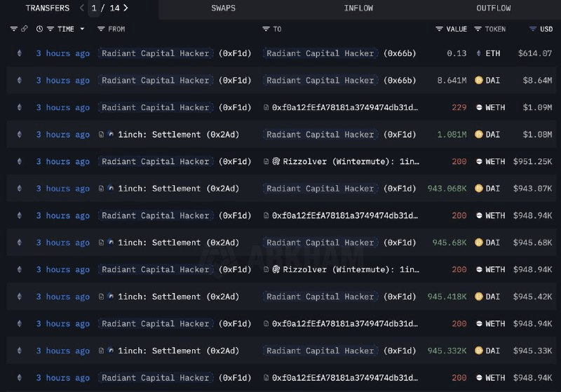Go to next transfers page
The width and height of the screenshot is (561, 392).
click(x=126, y=8)
